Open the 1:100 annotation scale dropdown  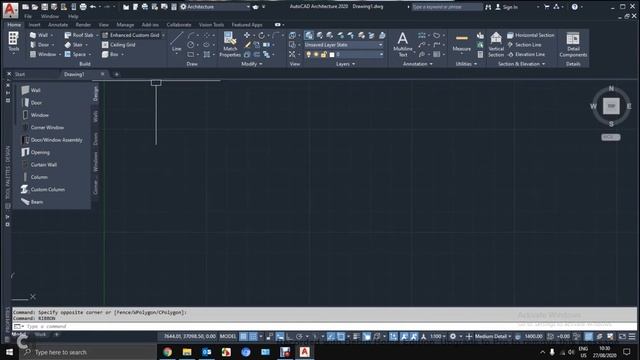(x=438, y=336)
